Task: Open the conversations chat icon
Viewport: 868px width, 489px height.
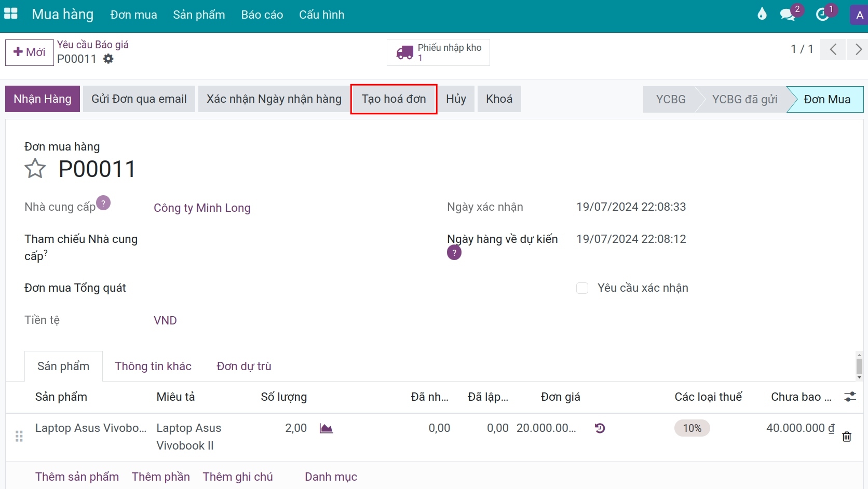Action: tap(788, 15)
